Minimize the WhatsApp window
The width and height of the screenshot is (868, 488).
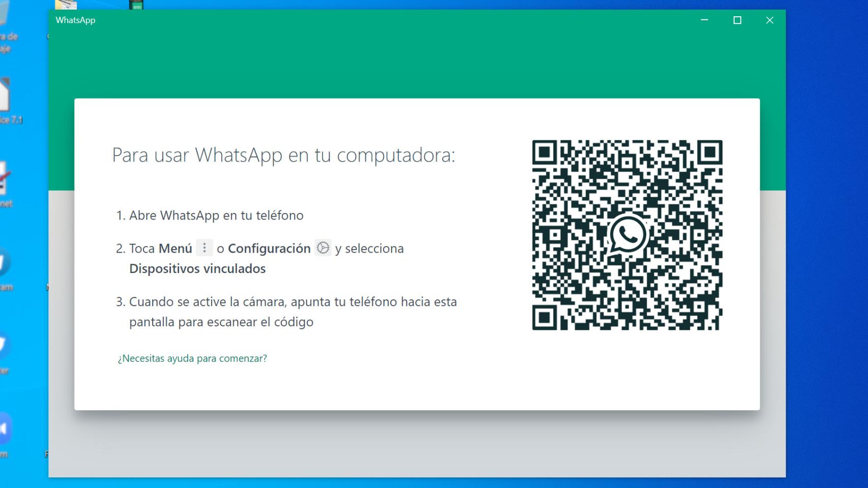[705, 20]
